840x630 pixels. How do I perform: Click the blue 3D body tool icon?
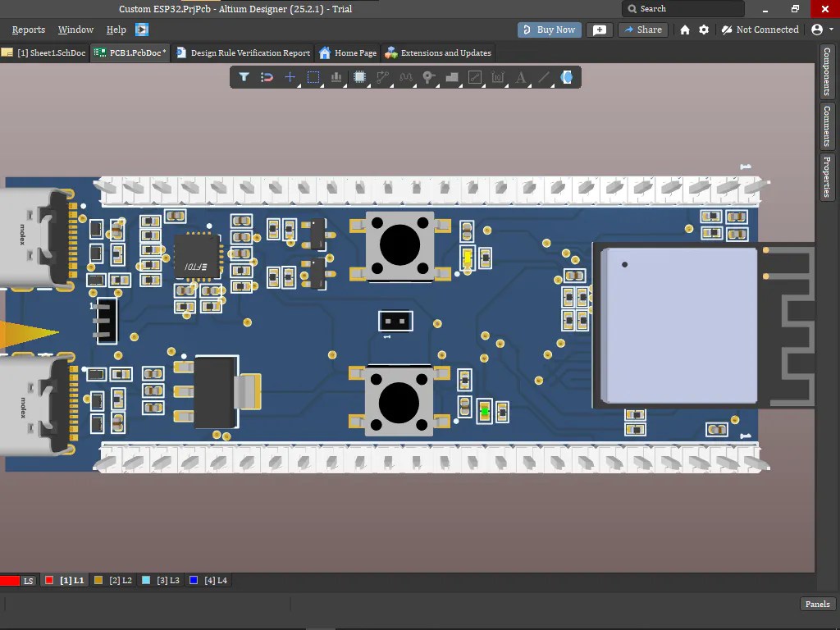567,77
